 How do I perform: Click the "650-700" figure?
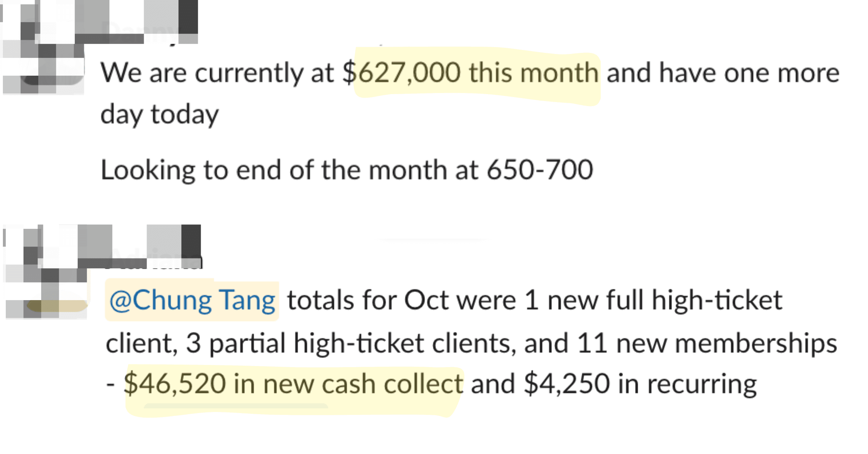(540, 170)
